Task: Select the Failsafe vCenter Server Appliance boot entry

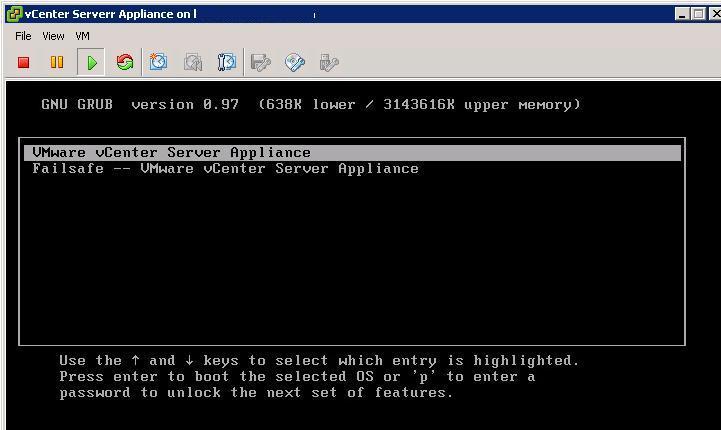Action: 225,169
